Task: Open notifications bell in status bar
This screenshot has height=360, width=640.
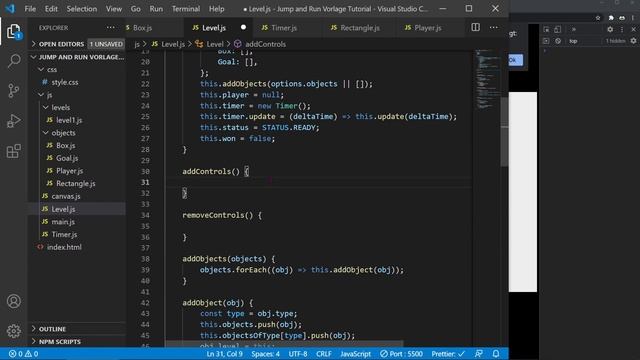Action: [x=496, y=354]
